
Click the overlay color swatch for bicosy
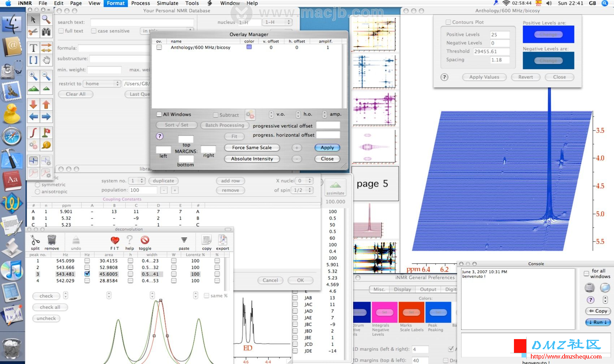tap(249, 47)
